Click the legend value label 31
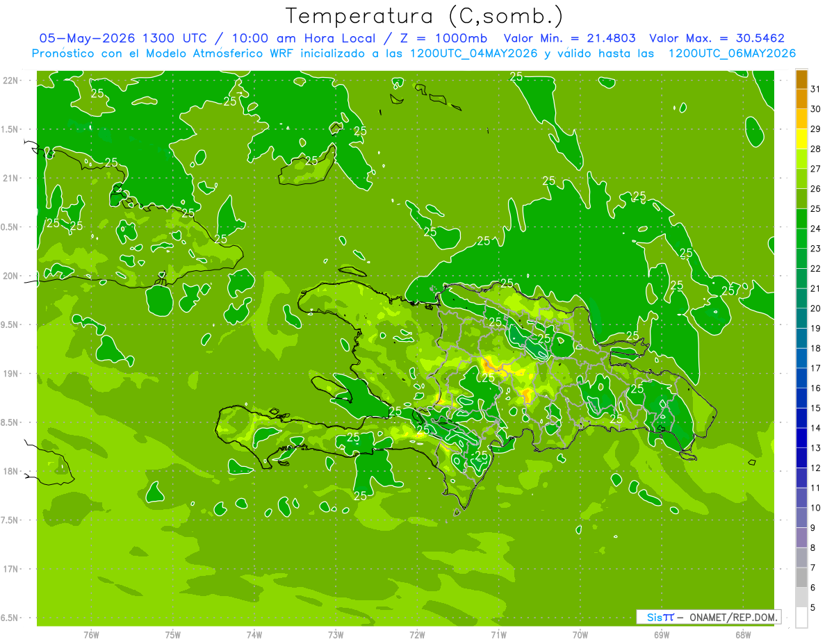Screen dimensions: 834x644 [x=816, y=88]
